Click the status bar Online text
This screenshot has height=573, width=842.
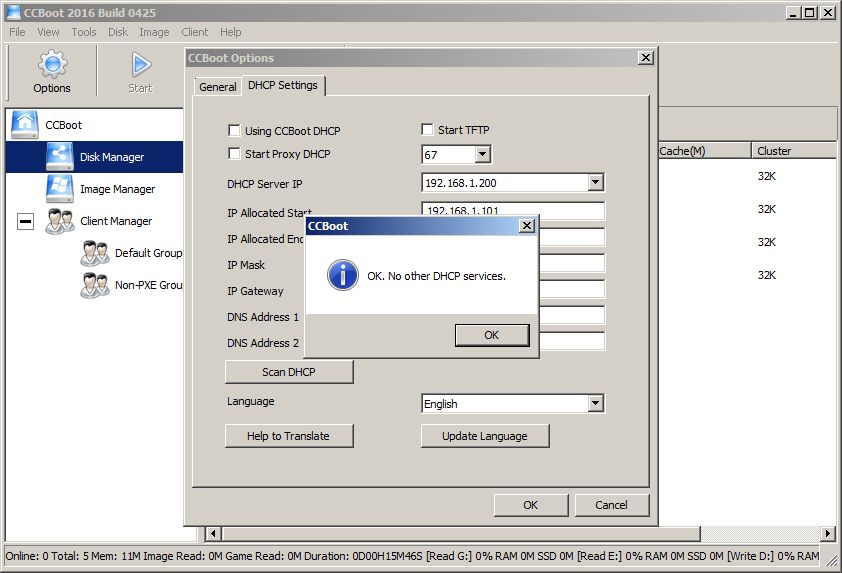click(26, 556)
